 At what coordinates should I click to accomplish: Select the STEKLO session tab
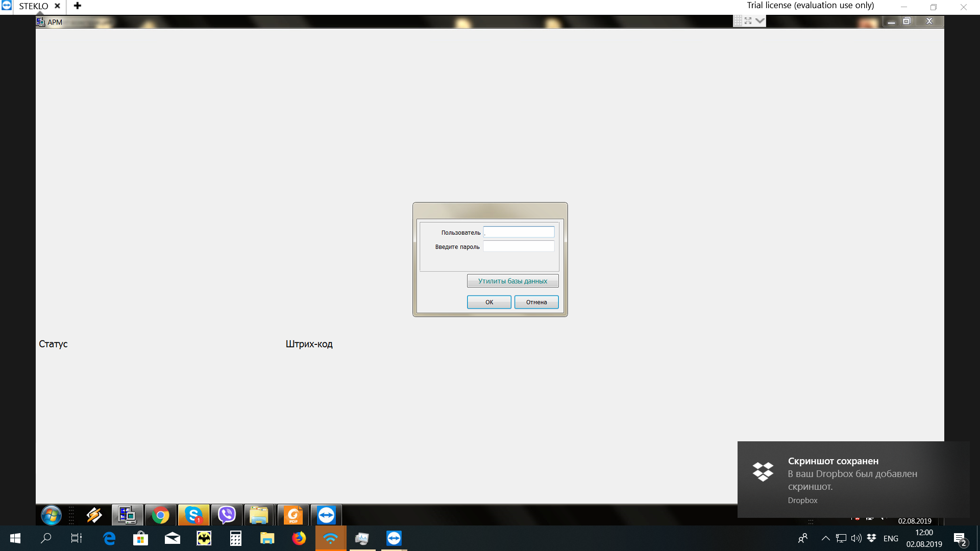[34, 6]
